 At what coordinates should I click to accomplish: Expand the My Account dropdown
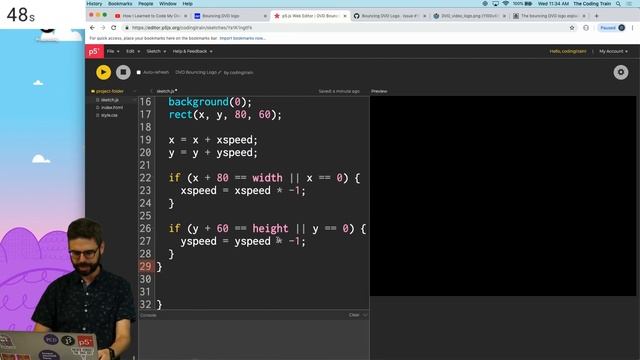coord(613,51)
